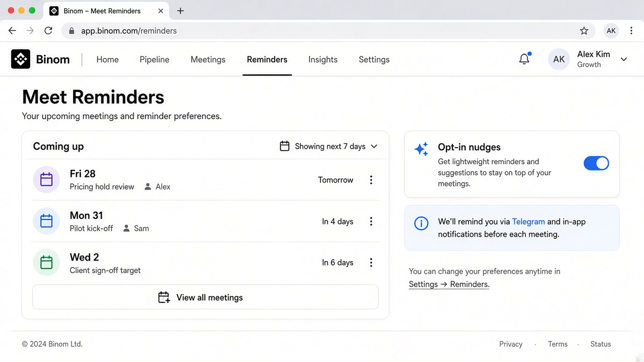Click the View all meetings button

point(205,297)
